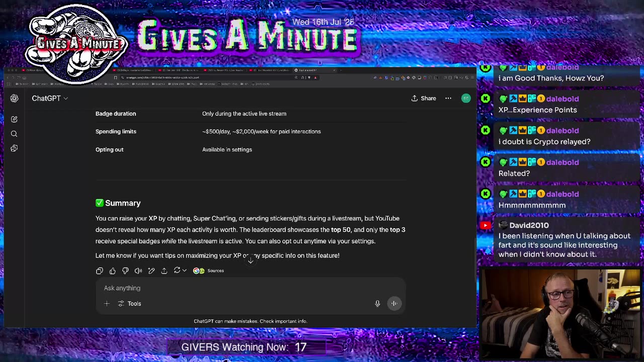Give the response a thumbs down
The image size is (644, 362).
[125, 270]
